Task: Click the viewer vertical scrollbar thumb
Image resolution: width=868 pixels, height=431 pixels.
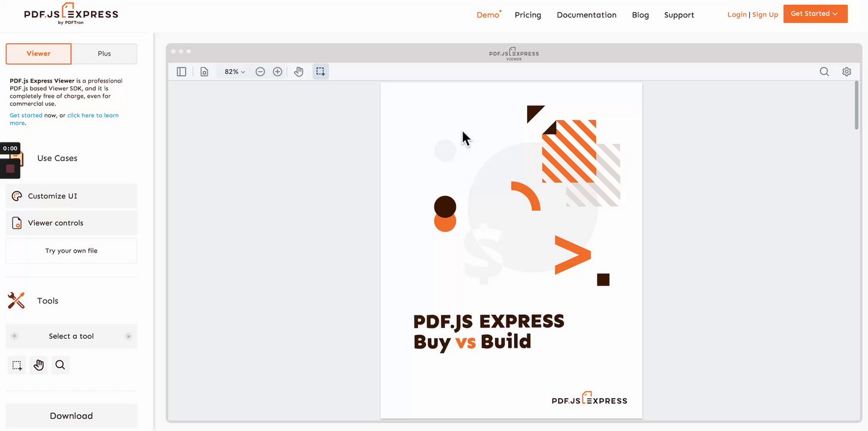Action: pyautogui.click(x=857, y=105)
